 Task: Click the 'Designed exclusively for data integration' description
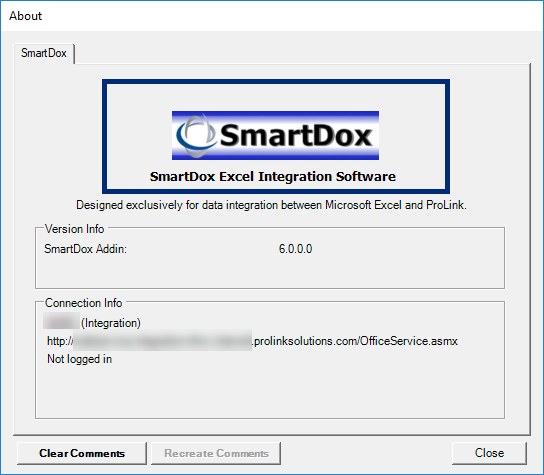tap(271, 205)
